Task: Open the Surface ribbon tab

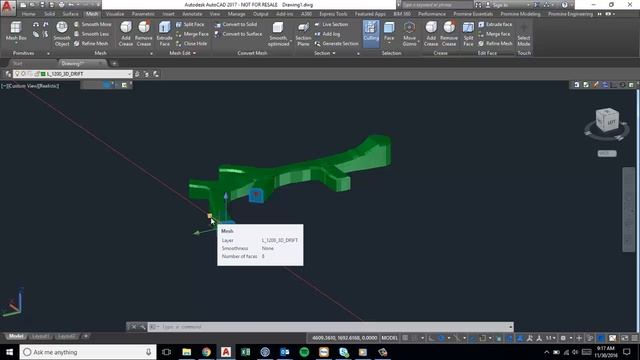Action: (70, 14)
